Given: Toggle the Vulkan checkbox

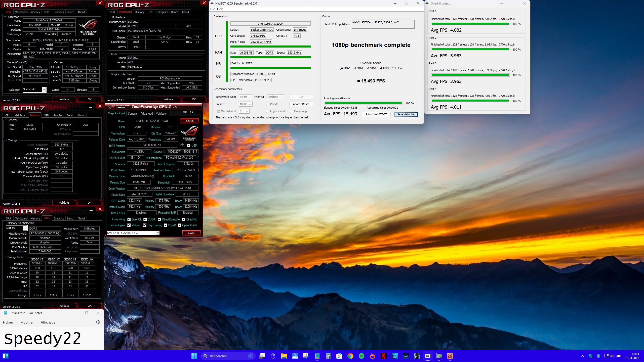Looking at the screenshot, I should coord(129,225).
